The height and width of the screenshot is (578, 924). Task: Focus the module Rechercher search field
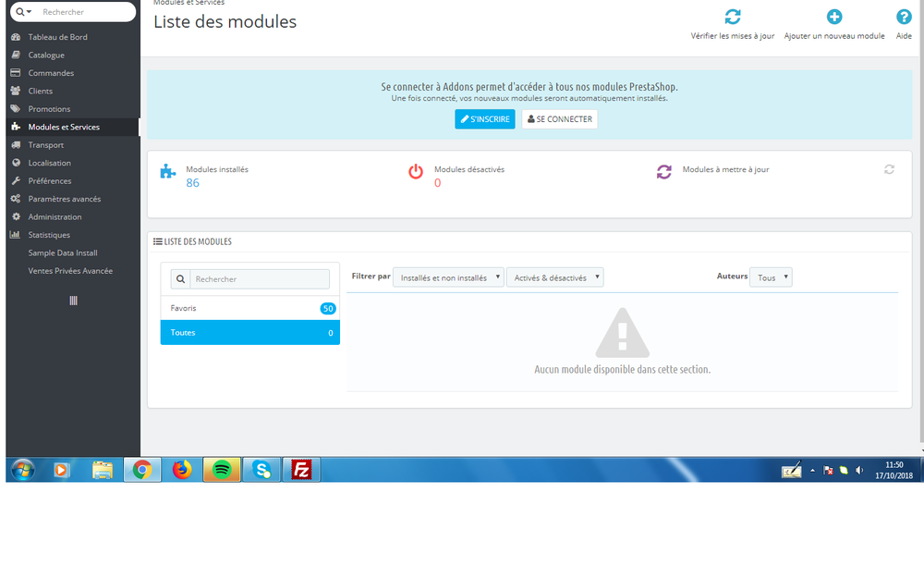click(x=260, y=279)
